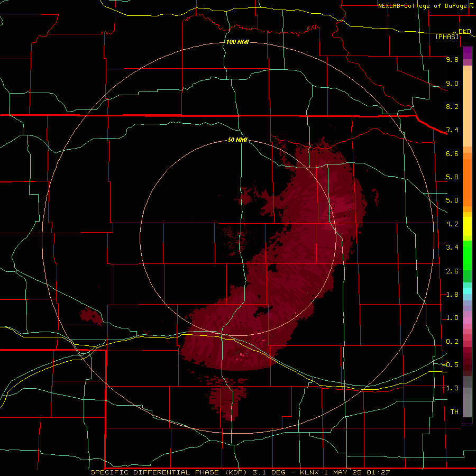Pick the purple segment at color bar top
The image size is (476, 476).
point(467,53)
